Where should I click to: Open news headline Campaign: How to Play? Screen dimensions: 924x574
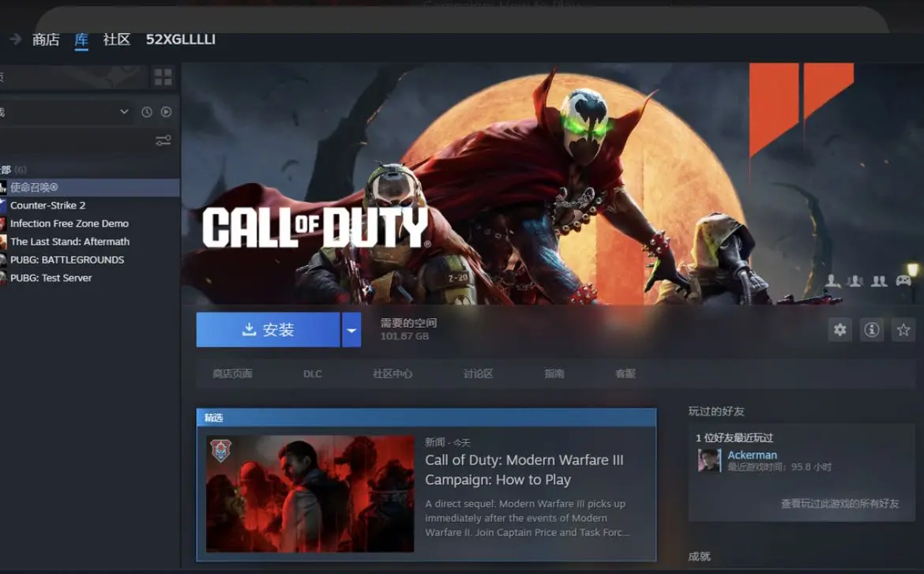pos(524,470)
